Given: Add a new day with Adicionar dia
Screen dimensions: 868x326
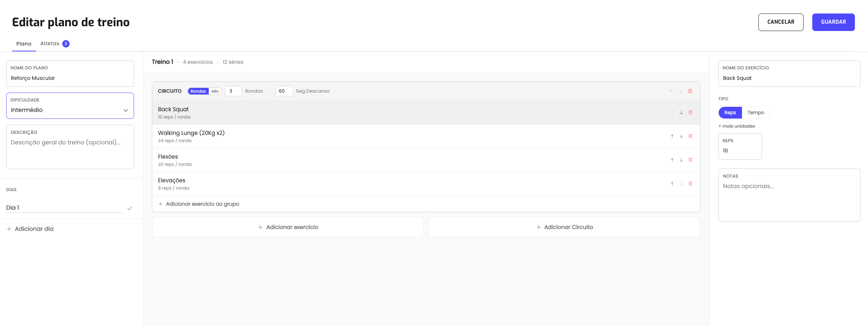Looking at the screenshot, I should click(30, 229).
